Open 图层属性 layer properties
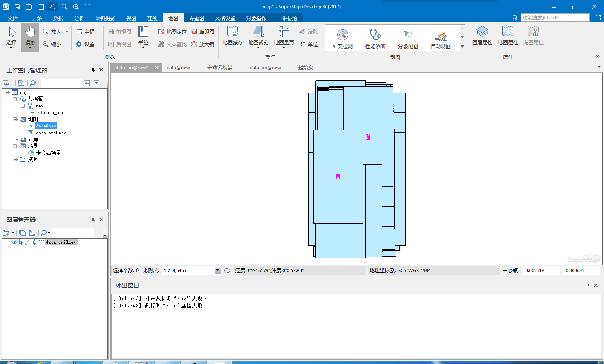Viewport: 604px width, 364px height. coord(482,36)
